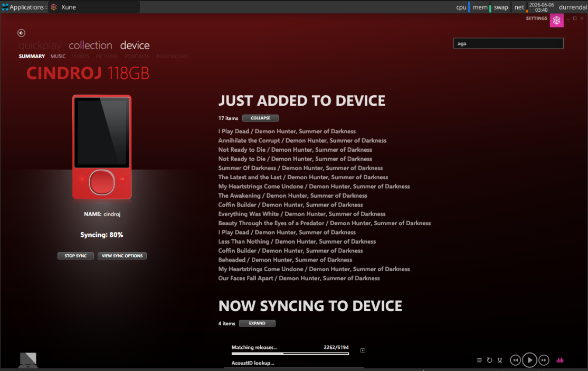This screenshot has width=588, height=371.
Task: Click the cpu monitor in top panel
Action: (x=462, y=7)
